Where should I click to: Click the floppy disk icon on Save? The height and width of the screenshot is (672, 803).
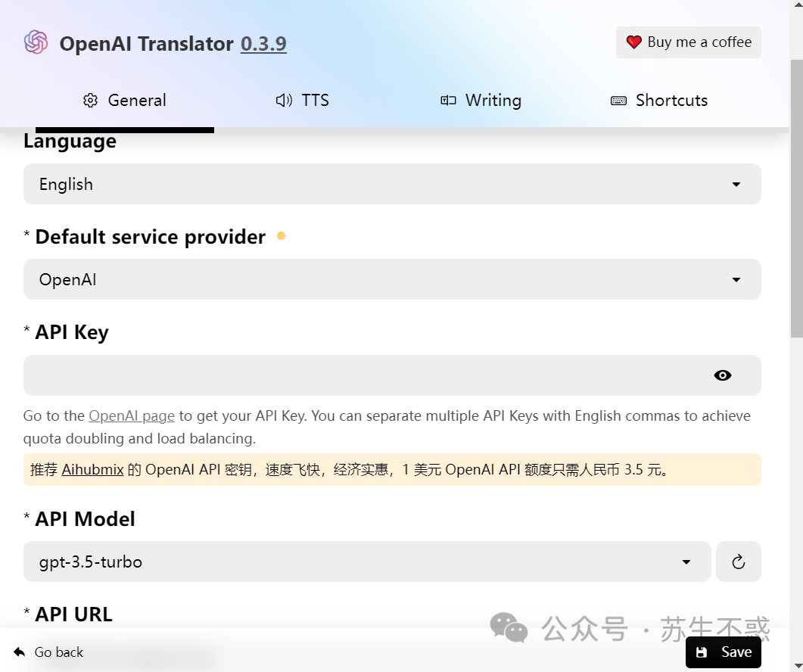[x=702, y=652]
